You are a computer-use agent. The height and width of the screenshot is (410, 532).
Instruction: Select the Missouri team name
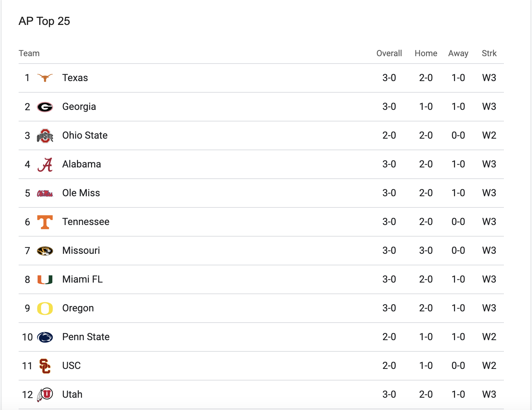[81, 251]
